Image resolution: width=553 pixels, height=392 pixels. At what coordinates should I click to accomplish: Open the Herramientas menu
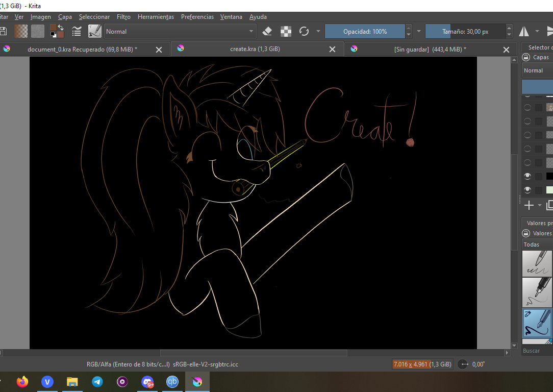click(x=156, y=16)
